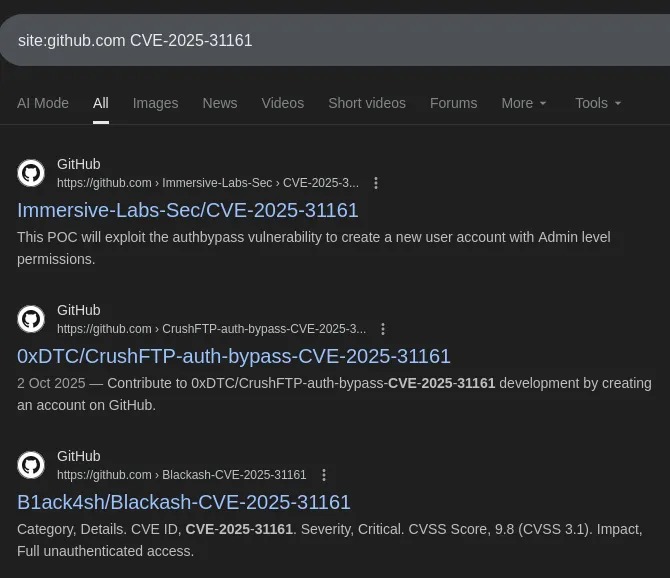Open three-dot menu for Immersive-Labs-Sec result
The image size is (670, 578).
point(376,183)
